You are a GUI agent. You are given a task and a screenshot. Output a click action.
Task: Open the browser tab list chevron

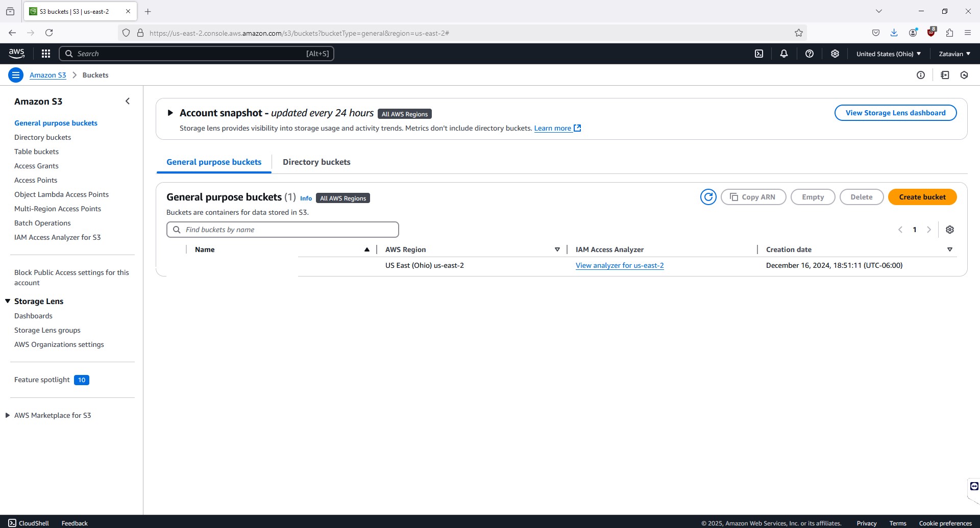pyautogui.click(x=879, y=11)
